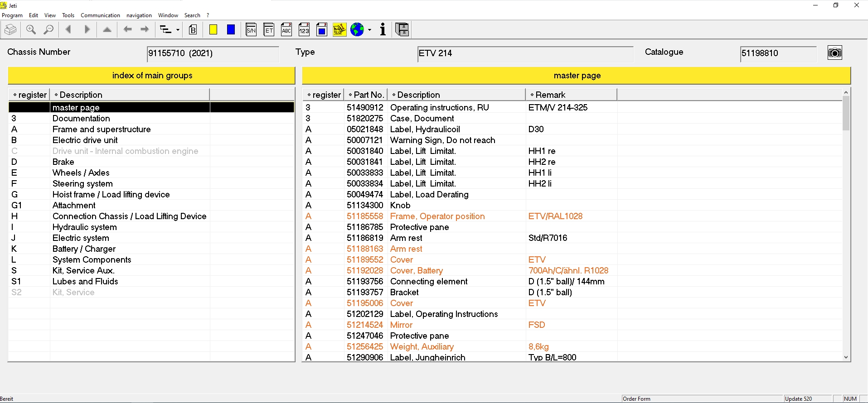Select Hoist frame / Load lifting device

[x=151, y=194]
